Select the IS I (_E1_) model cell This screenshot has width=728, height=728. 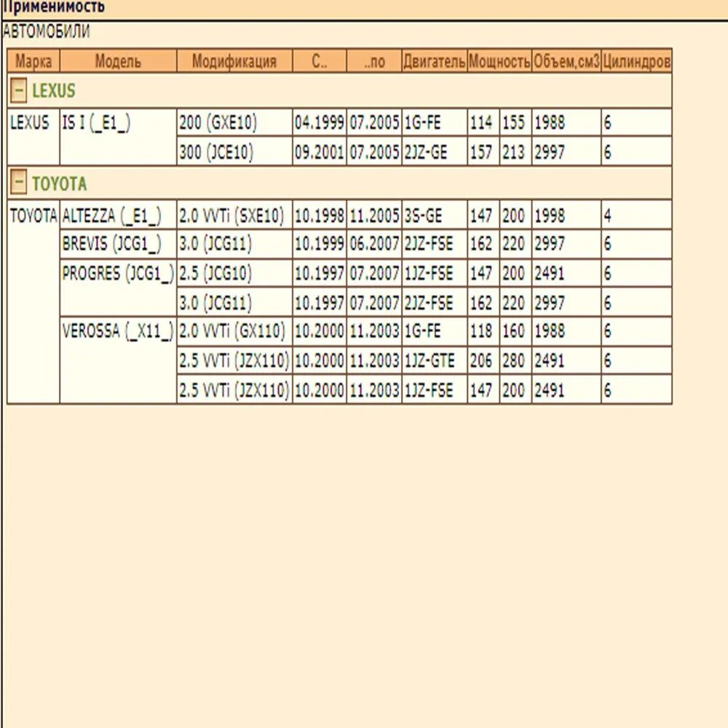click(x=96, y=123)
